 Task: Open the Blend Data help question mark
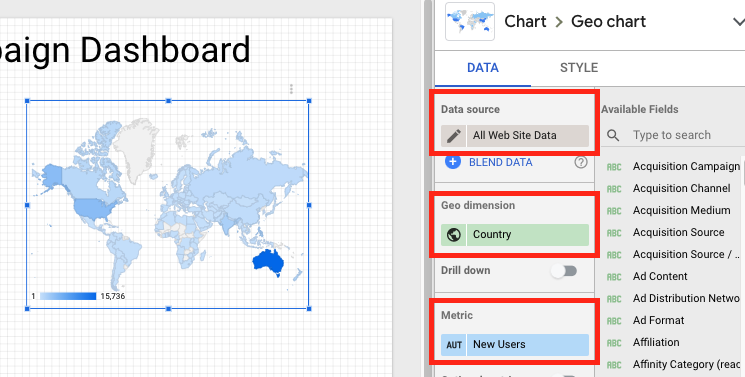[581, 163]
